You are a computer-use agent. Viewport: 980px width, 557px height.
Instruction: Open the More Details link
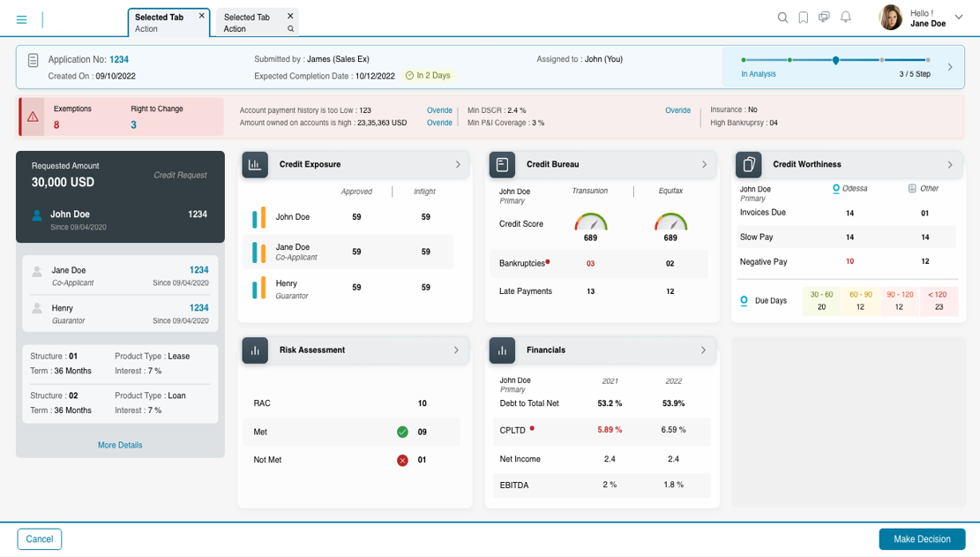pos(120,446)
